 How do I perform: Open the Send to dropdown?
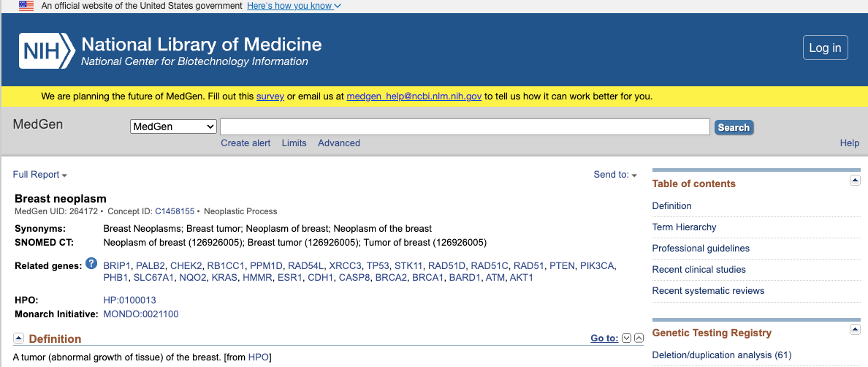pos(615,175)
